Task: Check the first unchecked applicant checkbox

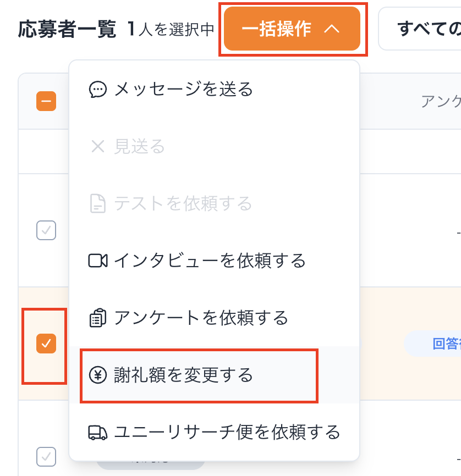Action: coord(46,230)
